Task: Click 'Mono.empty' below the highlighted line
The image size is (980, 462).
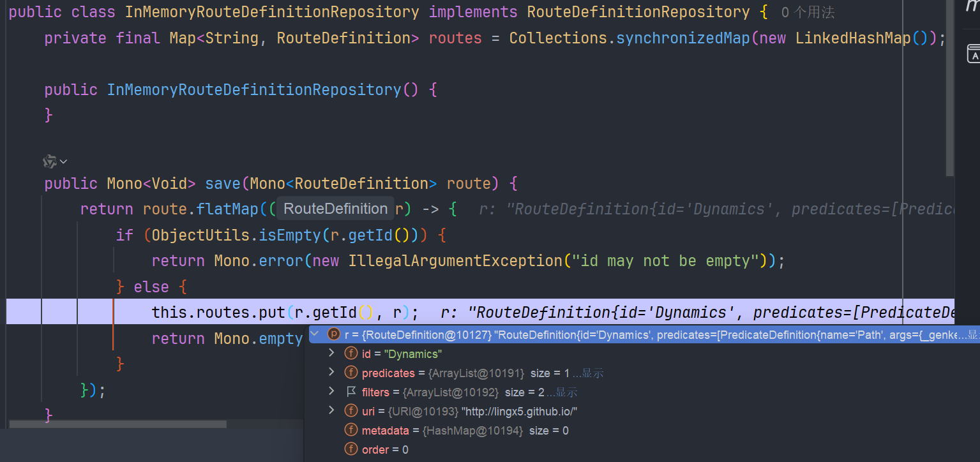Action: click(x=259, y=338)
